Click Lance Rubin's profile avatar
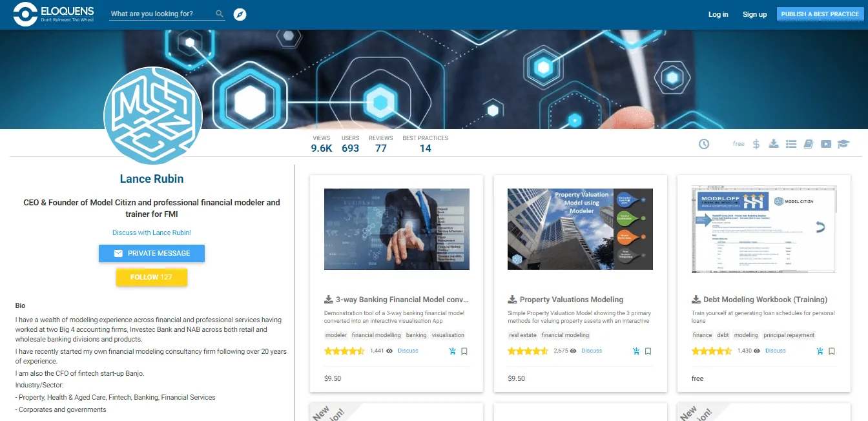The image size is (868, 421). pyautogui.click(x=153, y=116)
